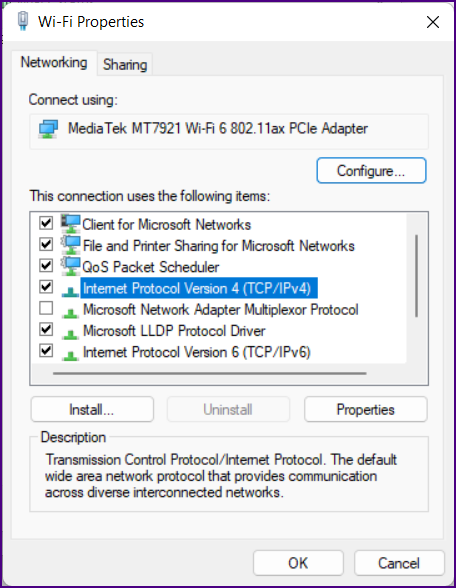
Task: Click the Client for Microsoft Networks icon
Action: (x=70, y=224)
